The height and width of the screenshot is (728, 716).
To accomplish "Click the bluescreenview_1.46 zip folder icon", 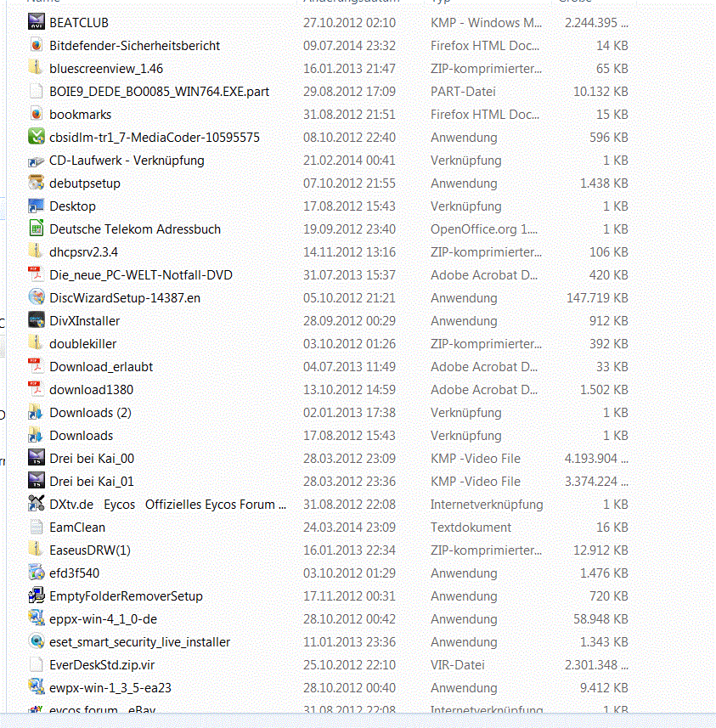I will pos(37,68).
